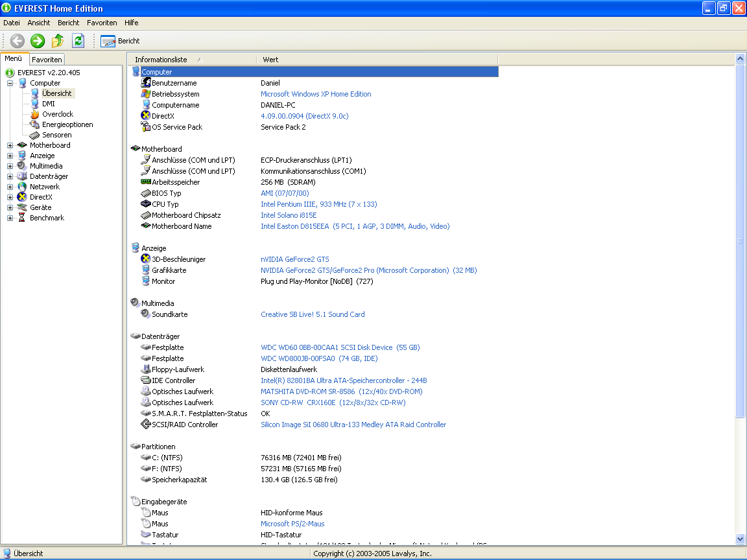
Task: Click the Multimedia speaker icon in sidebar
Action: click(22, 166)
